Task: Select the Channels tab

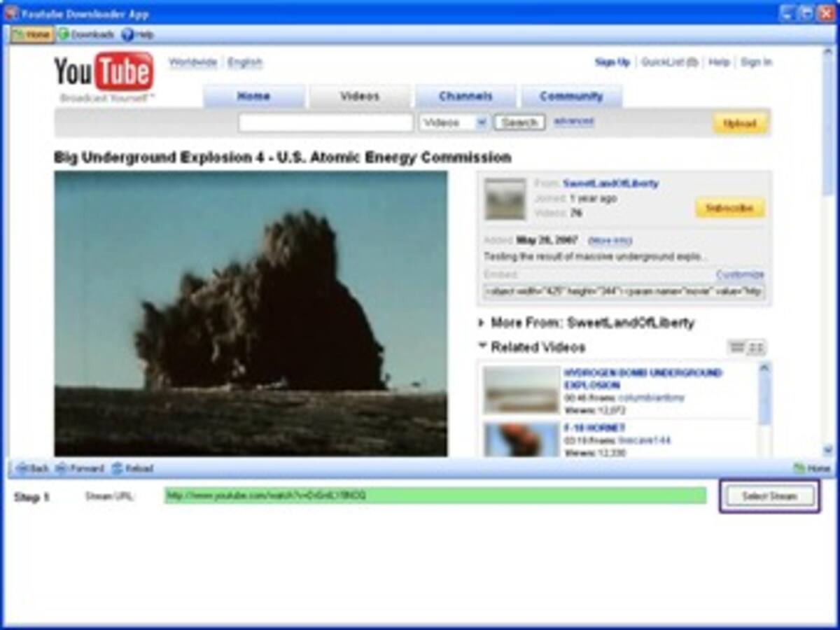Action: pyautogui.click(x=465, y=97)
